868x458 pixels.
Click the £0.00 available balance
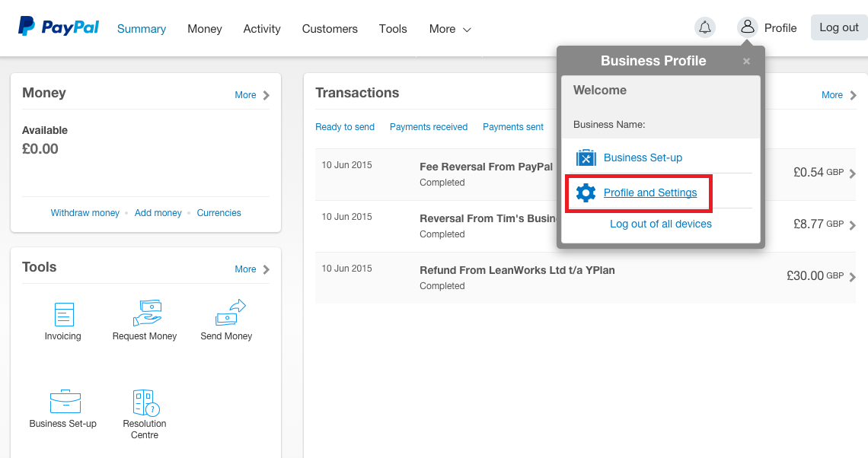coord(40,149)
